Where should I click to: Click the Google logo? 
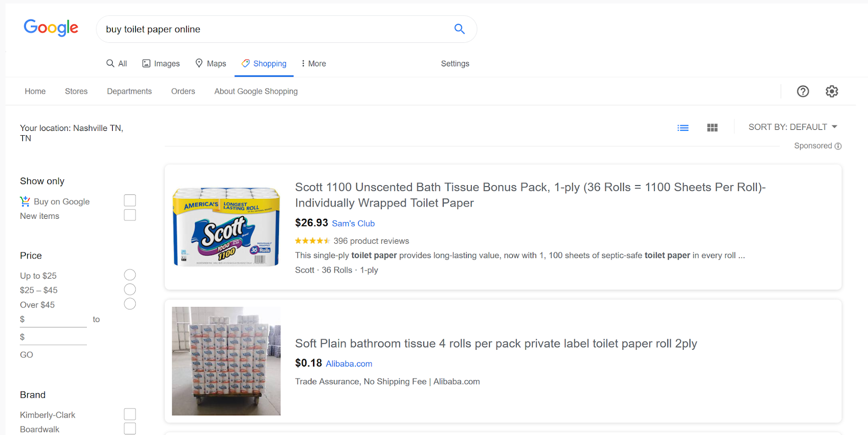click(x=51, y=28)
